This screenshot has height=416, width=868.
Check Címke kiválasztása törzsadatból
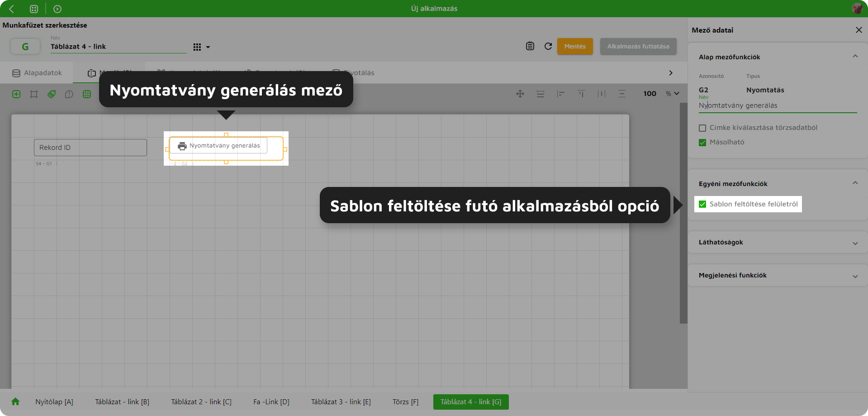click(702, 128)
